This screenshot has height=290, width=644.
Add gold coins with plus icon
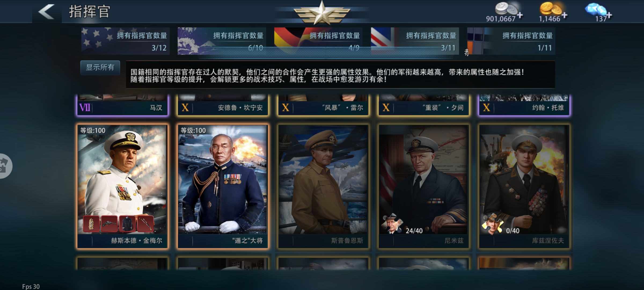tap(564, 15)
